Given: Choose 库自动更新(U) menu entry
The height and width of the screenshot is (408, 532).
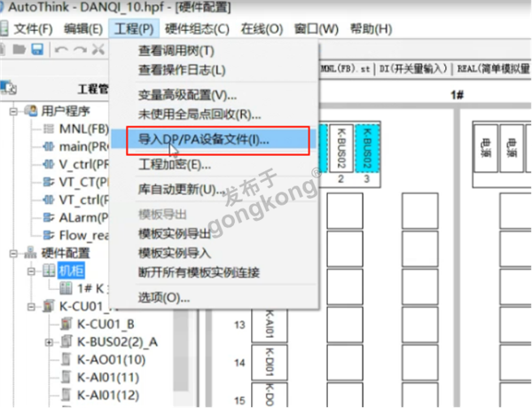Looking at the screenshot, I should 214,190.
